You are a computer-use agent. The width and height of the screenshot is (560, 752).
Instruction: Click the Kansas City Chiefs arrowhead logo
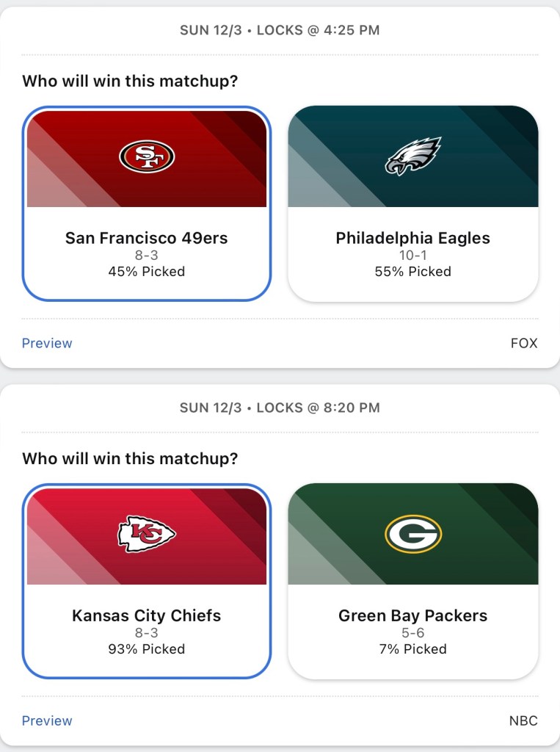147,534
